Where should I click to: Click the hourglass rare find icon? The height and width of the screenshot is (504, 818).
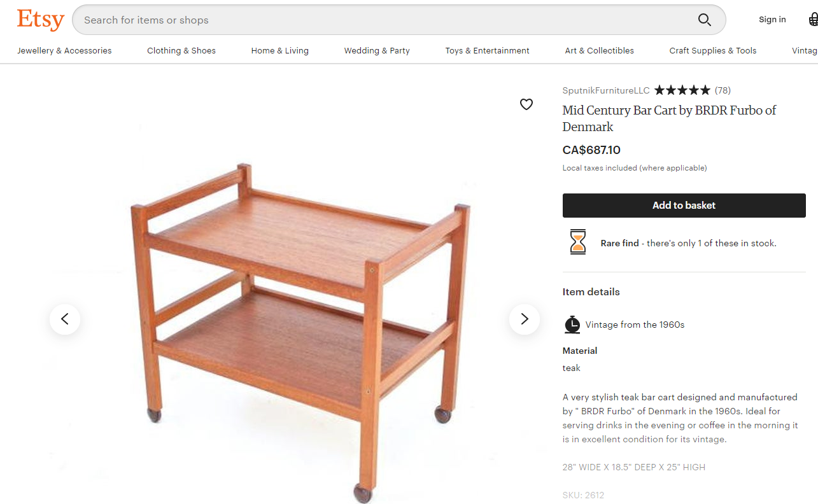(578, 242)
